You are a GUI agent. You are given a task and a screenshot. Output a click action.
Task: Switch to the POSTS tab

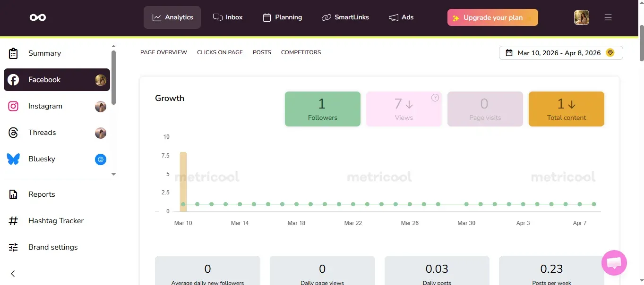262,52
